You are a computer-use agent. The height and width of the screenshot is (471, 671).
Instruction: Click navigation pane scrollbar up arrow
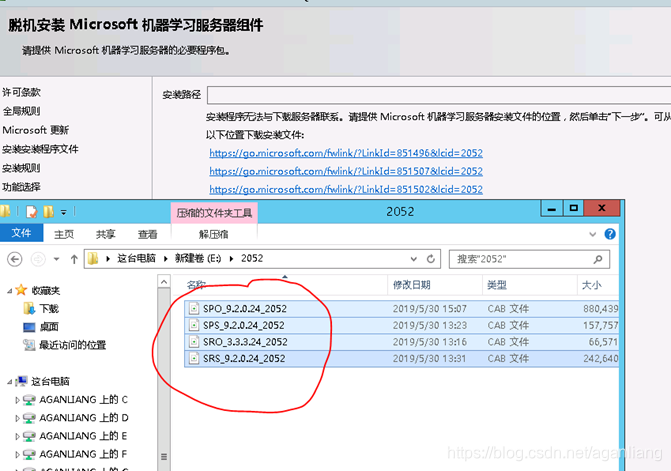click(164, 281)
